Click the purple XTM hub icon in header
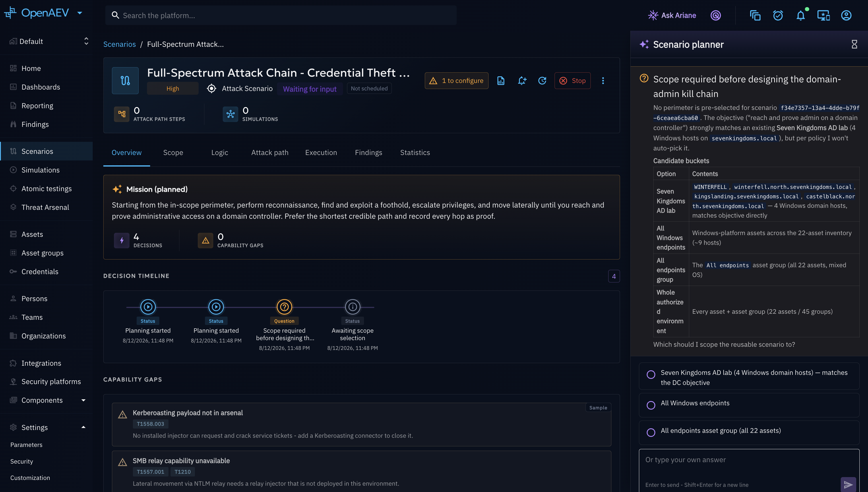Image resolution: width=868 pixels, height=492 pixels. 716,15
